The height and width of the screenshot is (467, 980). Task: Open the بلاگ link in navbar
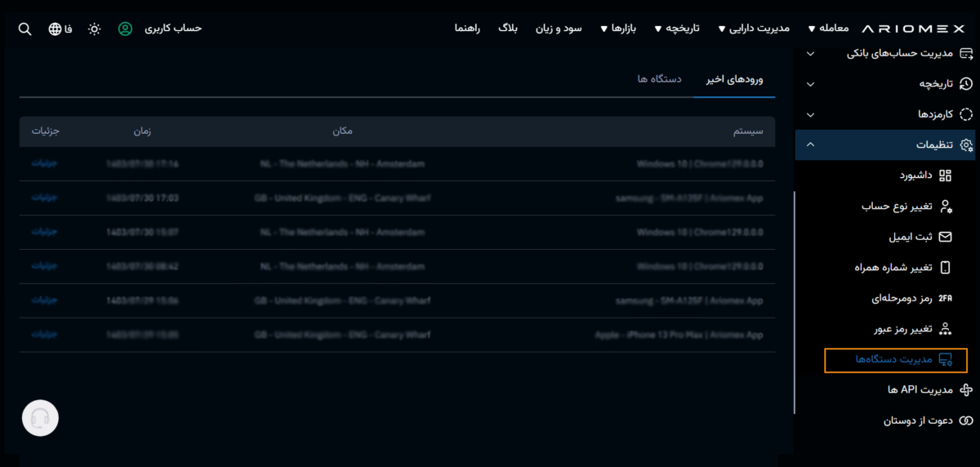tap(508, 29)
